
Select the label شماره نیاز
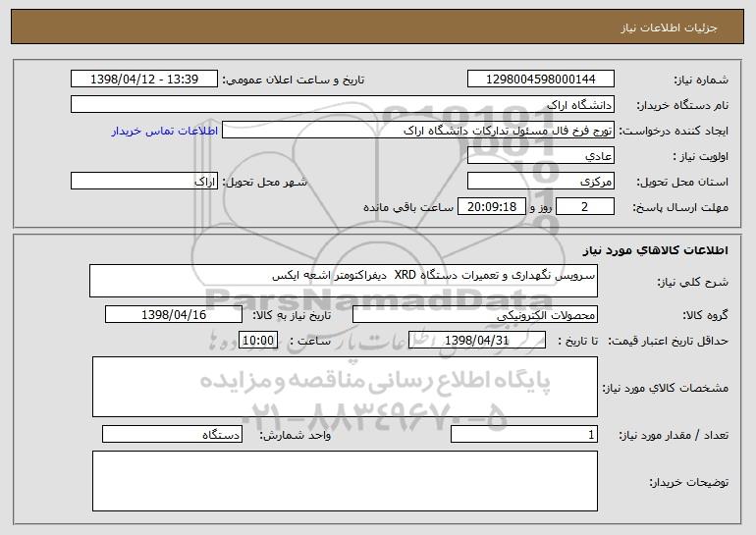click(703, 80)
